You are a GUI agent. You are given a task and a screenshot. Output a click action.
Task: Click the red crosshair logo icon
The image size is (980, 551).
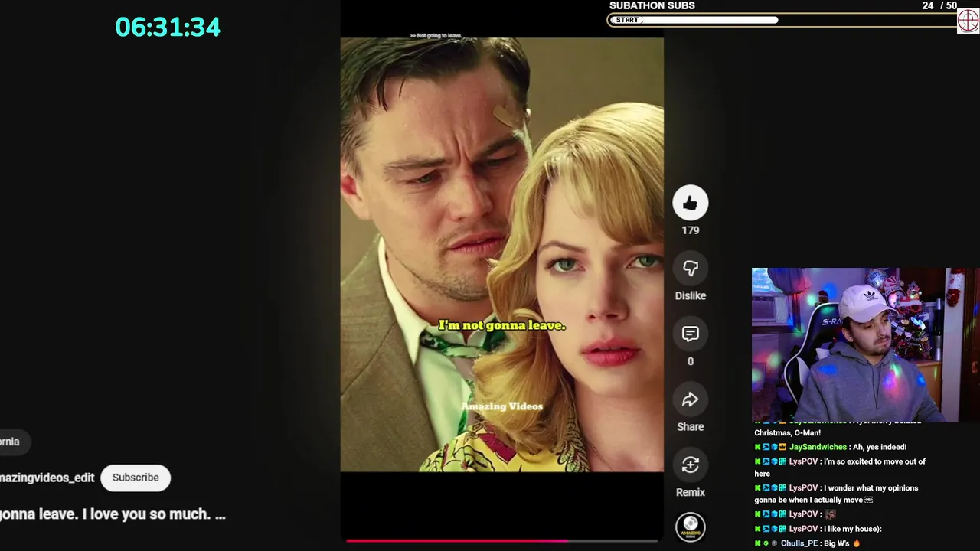[968, 20]
